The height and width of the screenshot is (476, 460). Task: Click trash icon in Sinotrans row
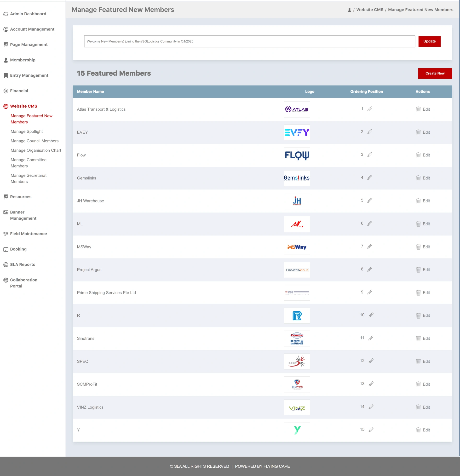pyautogui.click(x=418, y=338)
